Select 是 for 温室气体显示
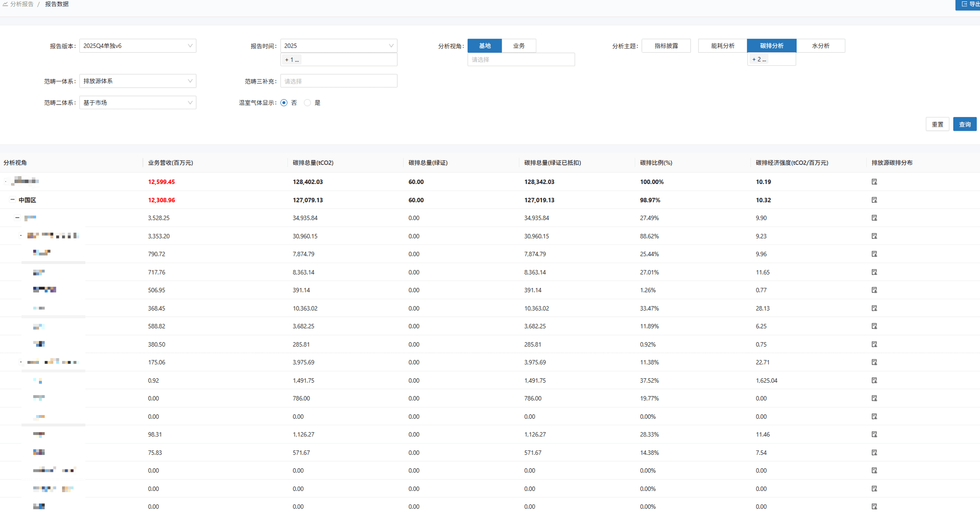 (x=308, y=103)
